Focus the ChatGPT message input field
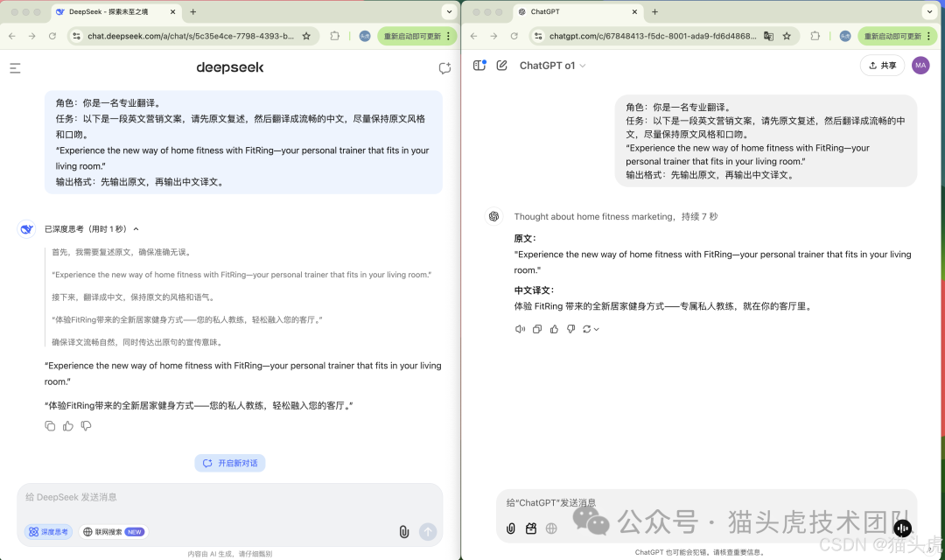 click(x=706, y=503)
